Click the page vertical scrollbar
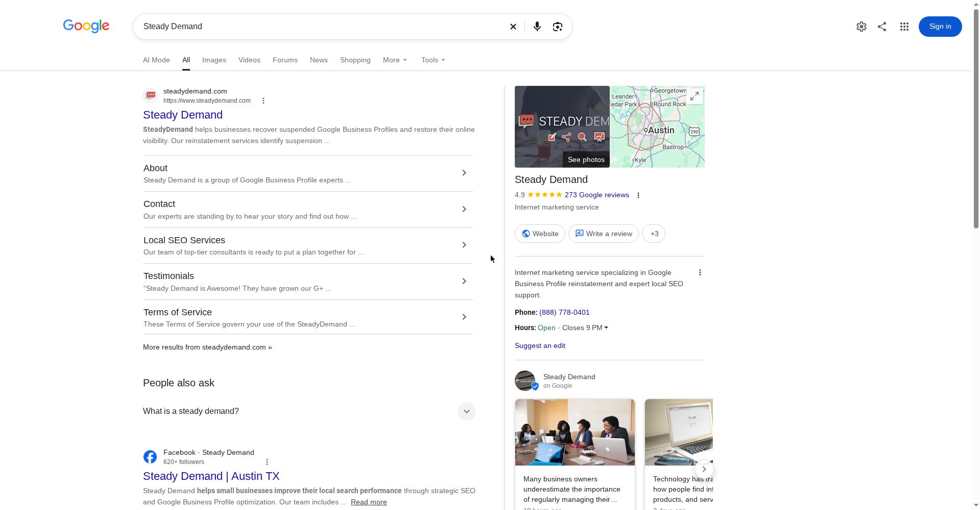 (976, 118)
